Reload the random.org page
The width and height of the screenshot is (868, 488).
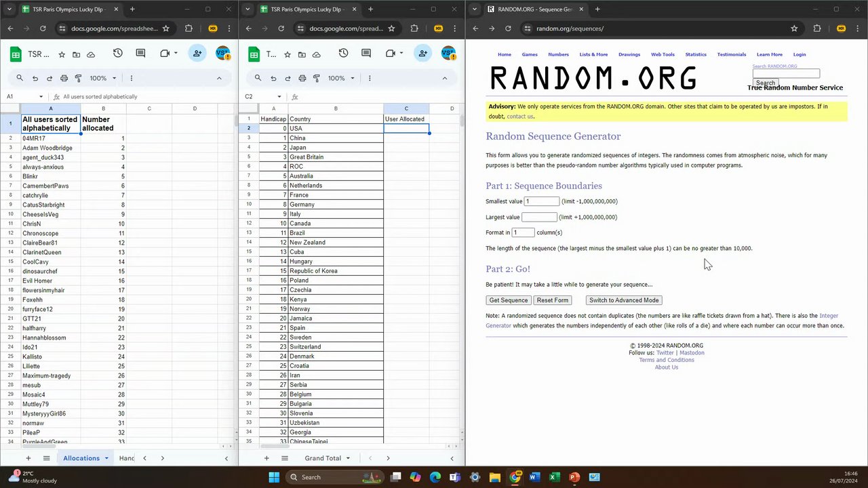pos(508,28)
